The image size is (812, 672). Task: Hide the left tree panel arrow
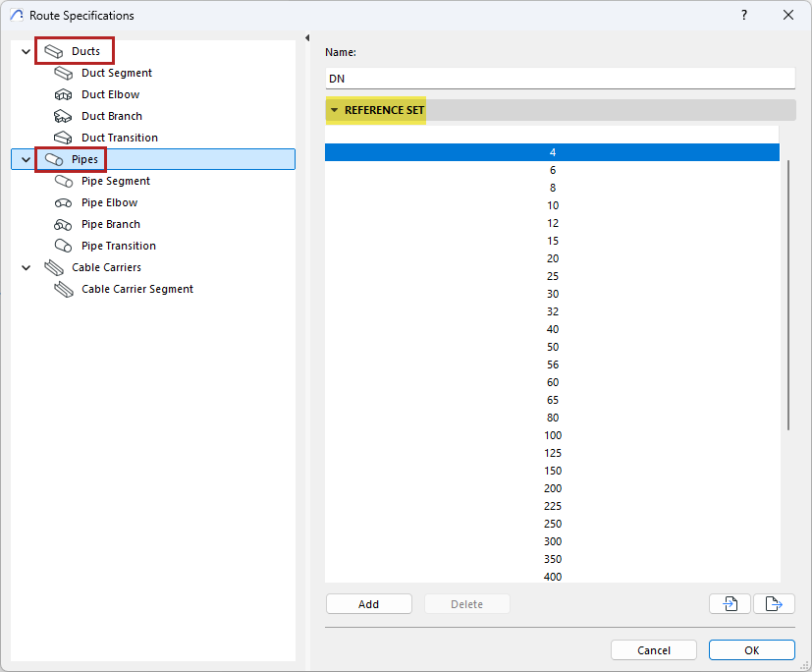(307, 37)
